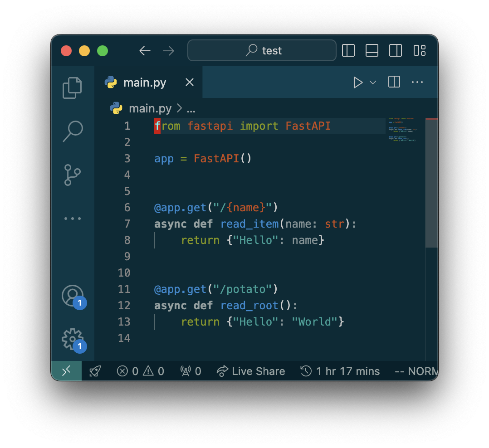Click the Live Share status bar button
The image size is (489, 448).
(x=251, y=371)
